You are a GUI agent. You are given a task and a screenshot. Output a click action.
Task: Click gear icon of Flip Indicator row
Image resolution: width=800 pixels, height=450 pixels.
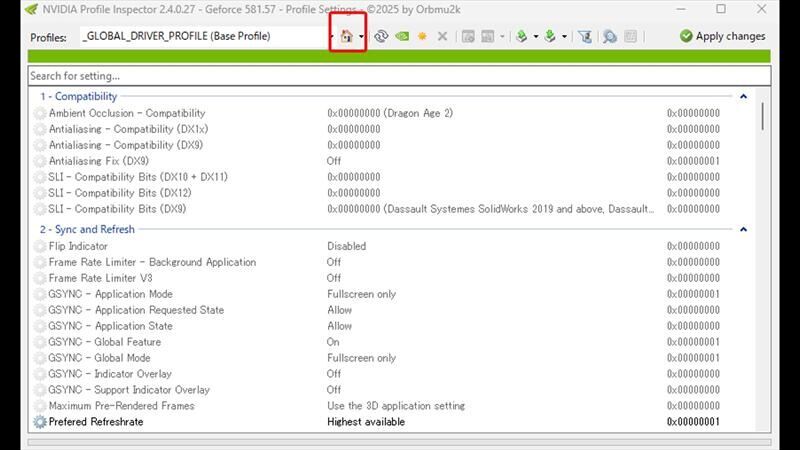40,246
